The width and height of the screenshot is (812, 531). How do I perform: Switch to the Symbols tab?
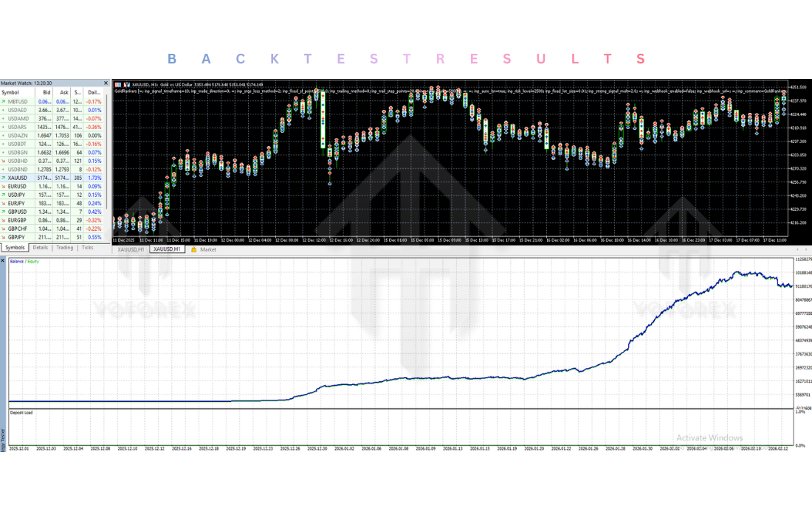pos(15,248)
